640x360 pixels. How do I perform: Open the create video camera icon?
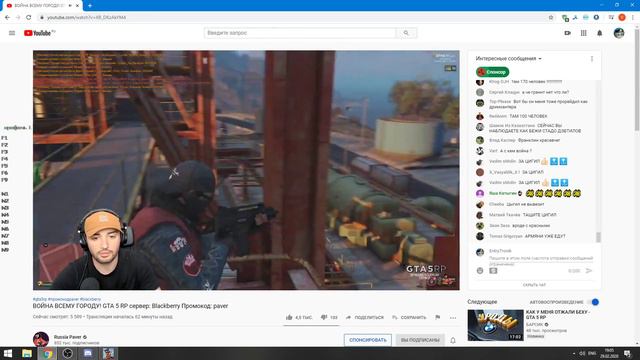567,33
